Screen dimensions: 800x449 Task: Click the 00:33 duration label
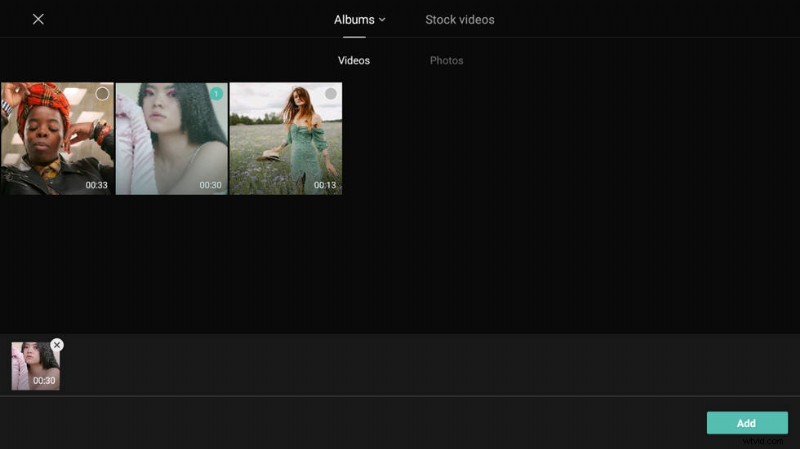click(96, 185)
